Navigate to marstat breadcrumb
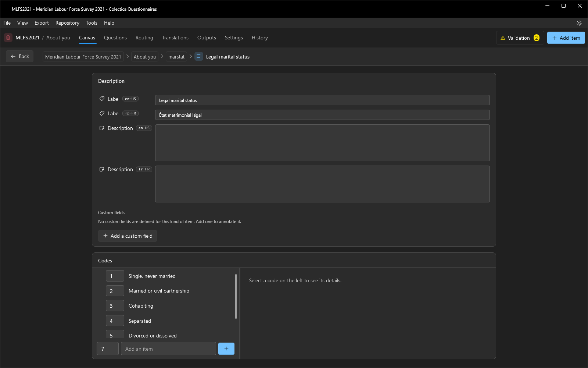Viewport: 588px width, 368px height. pyautogui.click(x=176, y=57)
